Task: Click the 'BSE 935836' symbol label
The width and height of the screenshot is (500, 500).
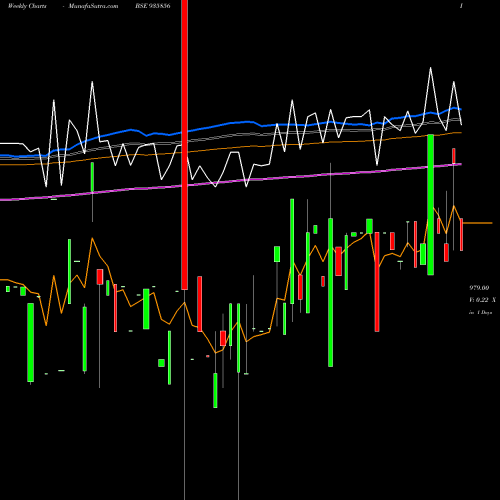Action: coord(153,6)
